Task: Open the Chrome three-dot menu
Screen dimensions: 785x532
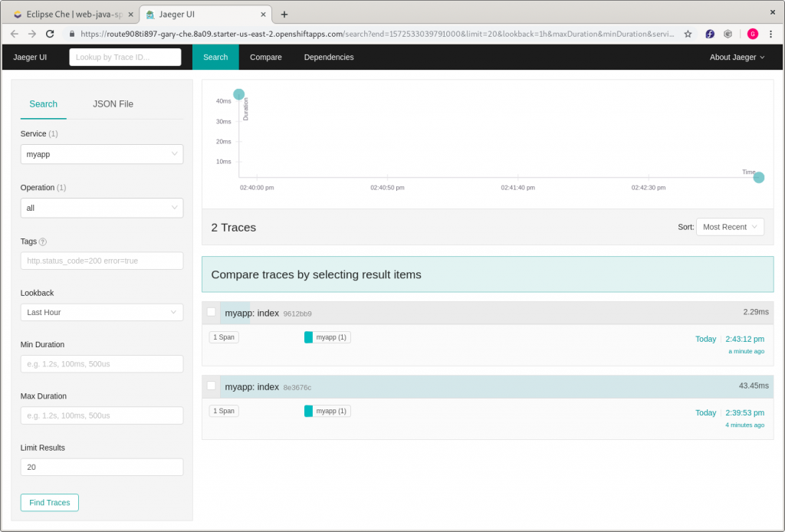Action: [771, 34]
